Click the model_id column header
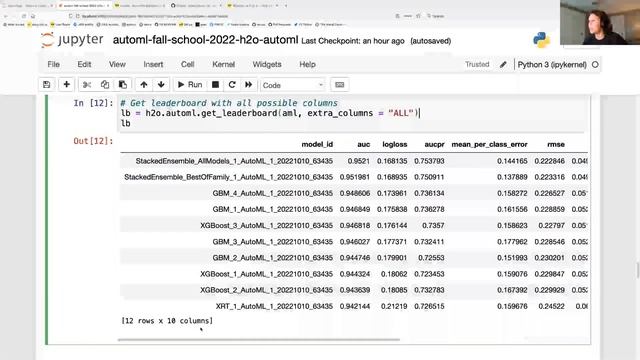This screenshot has height=360, width=640. pos(317,144)
